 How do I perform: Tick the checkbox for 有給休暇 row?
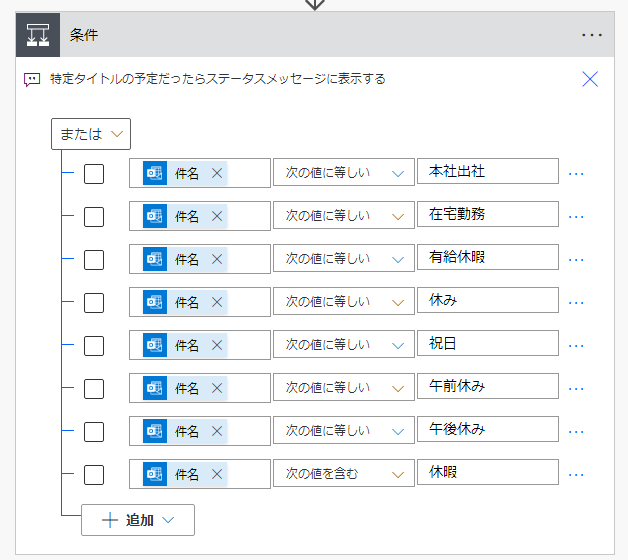coord(94,259)
